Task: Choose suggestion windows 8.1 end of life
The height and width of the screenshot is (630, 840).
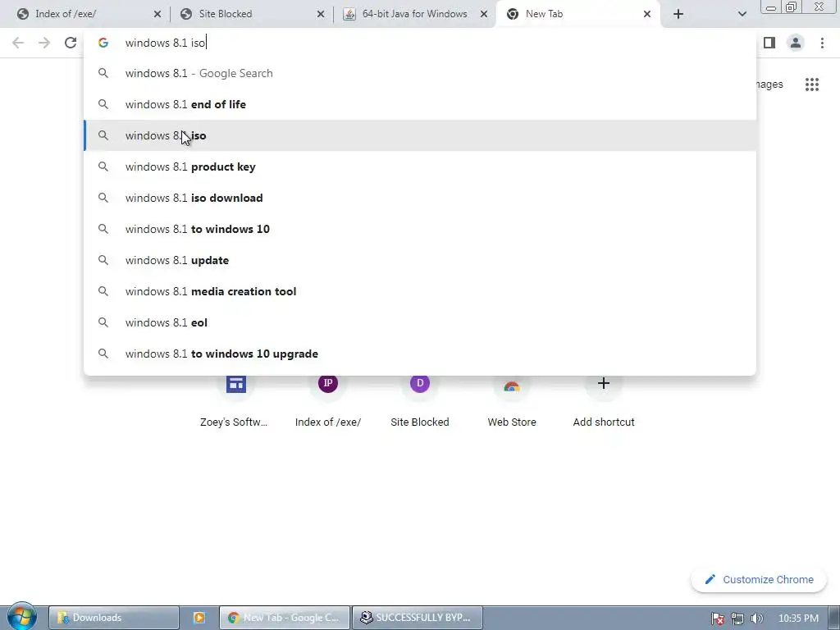Action: [x=420, y=104]
